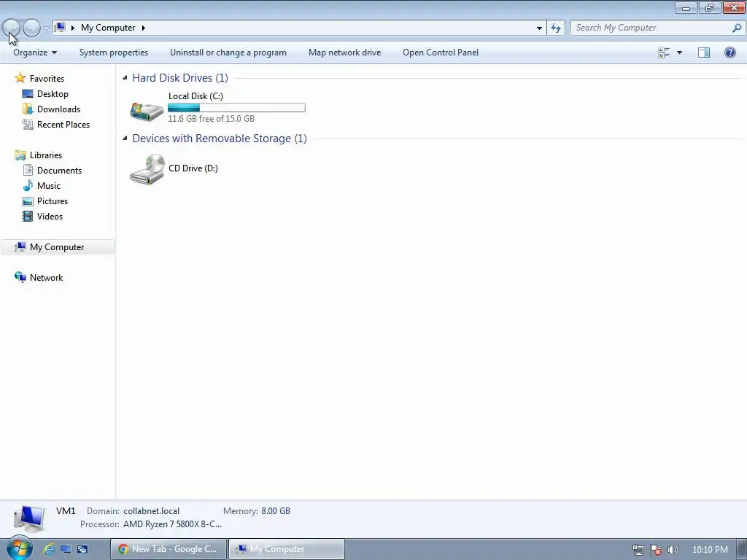Change your view using the views icon

pyautogui.click(x=664, y=52)
